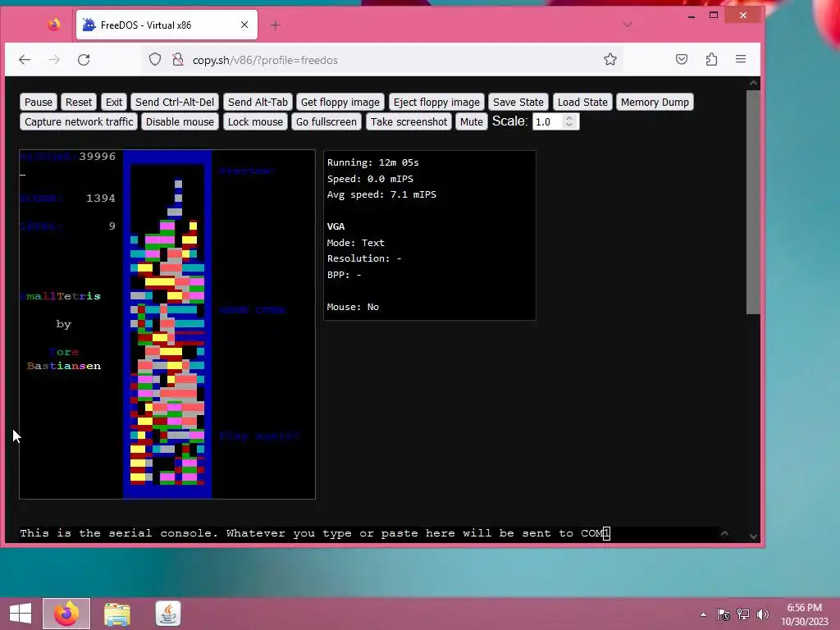Viewport: 840px width, 630px height.
Task: Click the Exit button
Action: pyautogui.click(x=113, y=102)
